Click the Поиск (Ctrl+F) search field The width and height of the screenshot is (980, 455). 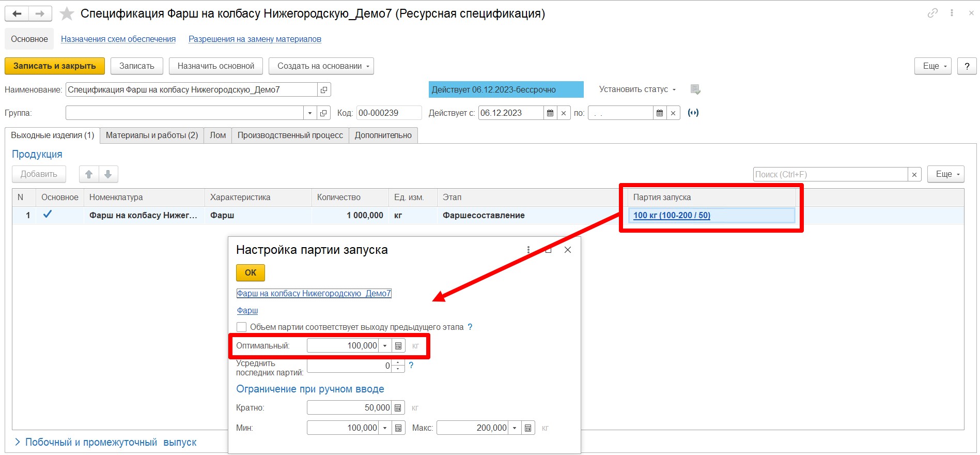click(830, 175)
